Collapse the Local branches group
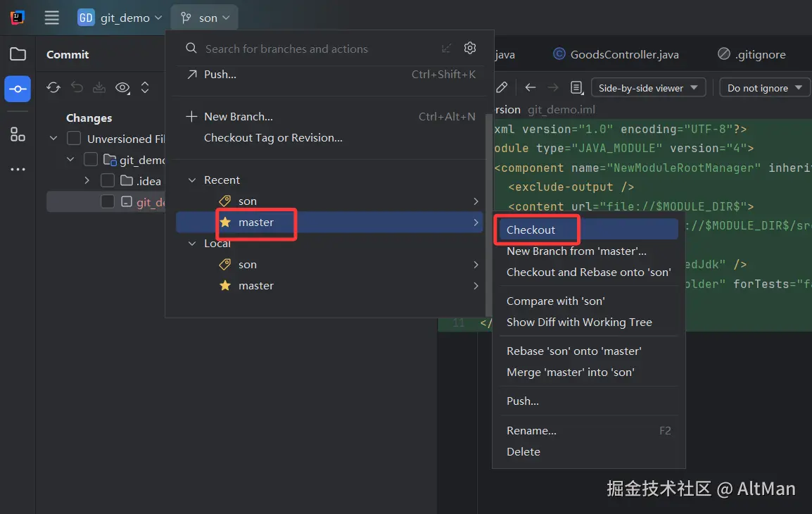Viewport: 812px width, 514px height. click(x=192, y=244)
